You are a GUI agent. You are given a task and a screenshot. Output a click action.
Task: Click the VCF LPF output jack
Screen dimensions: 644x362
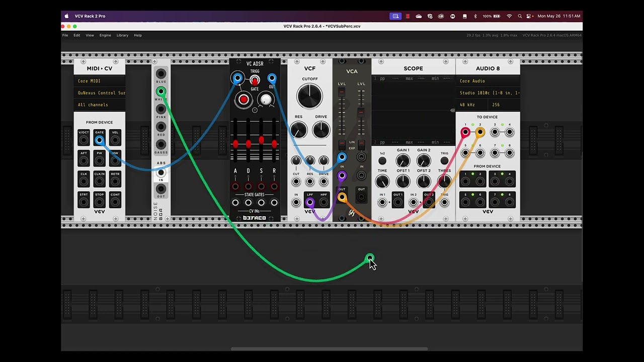click(309, 203)
